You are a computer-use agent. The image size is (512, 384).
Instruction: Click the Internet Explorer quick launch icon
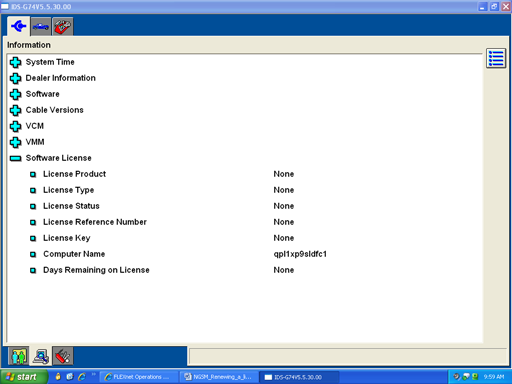click(82, 377)
